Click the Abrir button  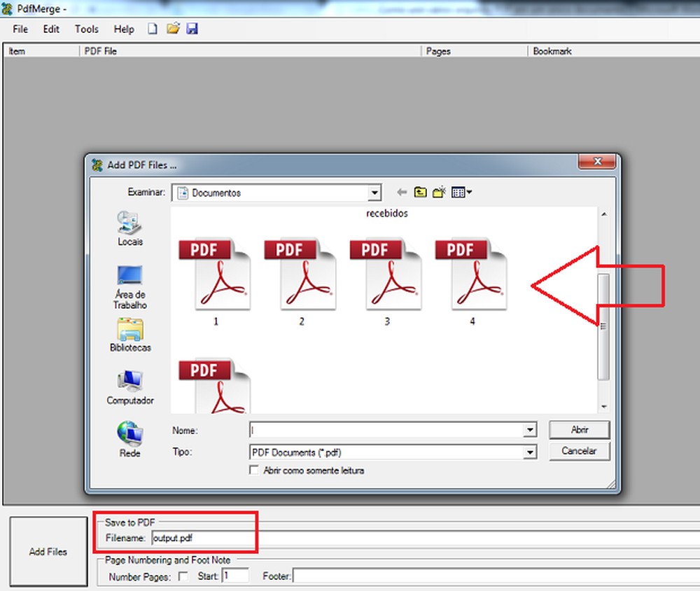click(580, 429)
